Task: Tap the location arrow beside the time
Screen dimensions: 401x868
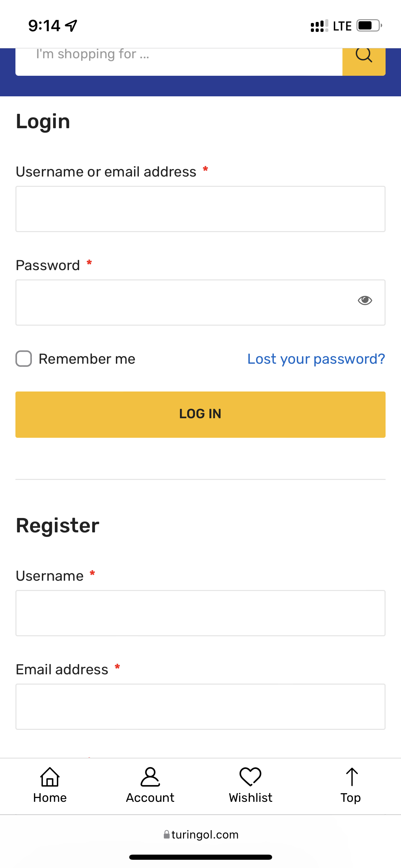Action: (71, 26)
